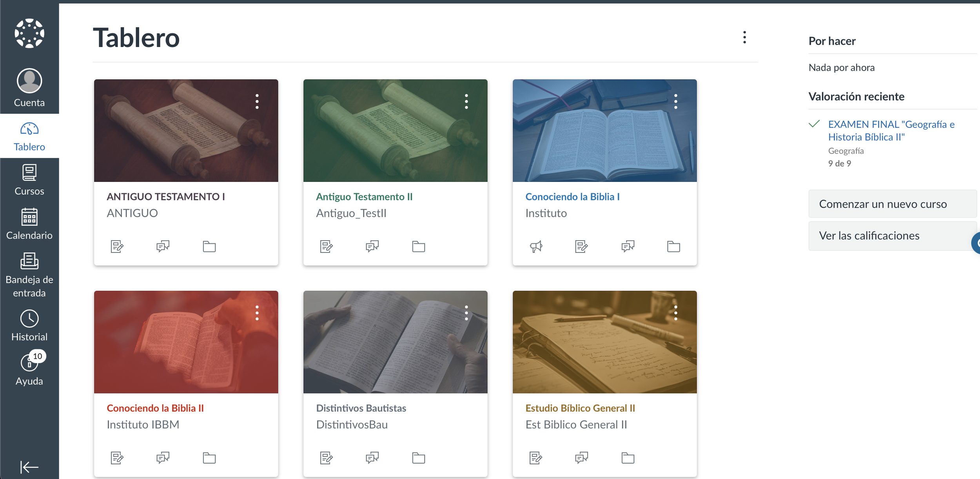Open files folder icon for Distintivos Bautistas

pyautogui.click(x=418, y=458)
